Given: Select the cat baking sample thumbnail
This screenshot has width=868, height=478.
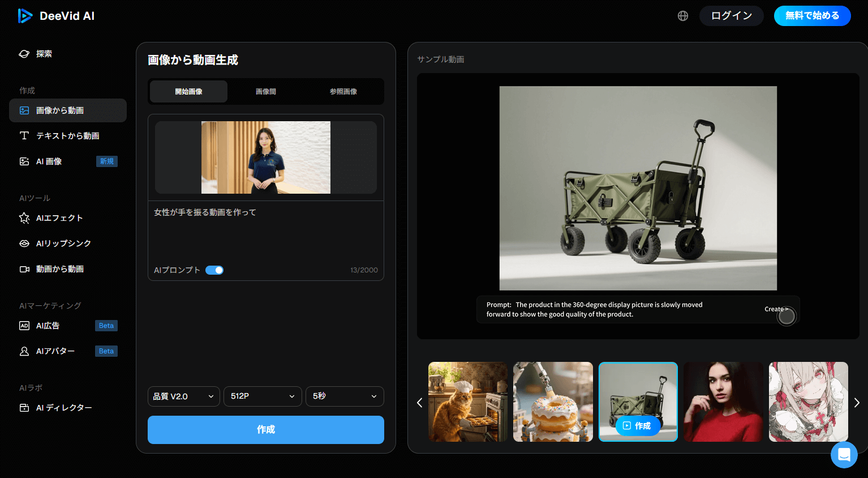Looking at the screenshot, I should click(x=468, y=402).
